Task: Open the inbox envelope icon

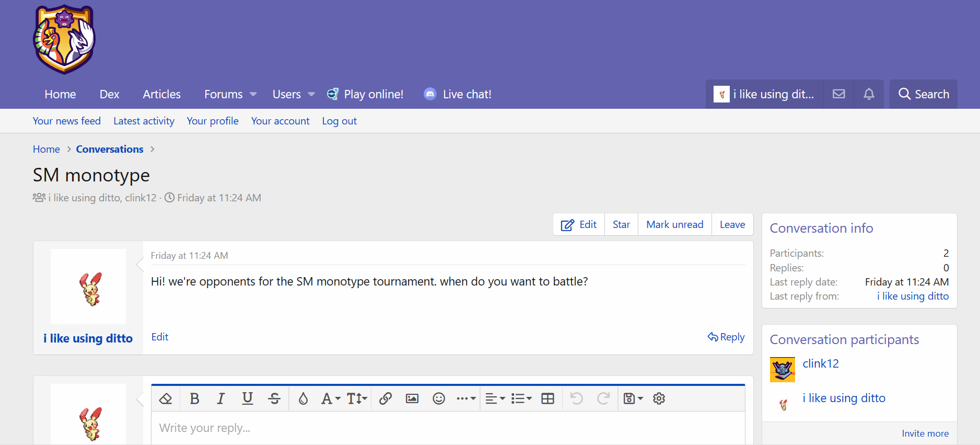Action: (x=838, y=94)
